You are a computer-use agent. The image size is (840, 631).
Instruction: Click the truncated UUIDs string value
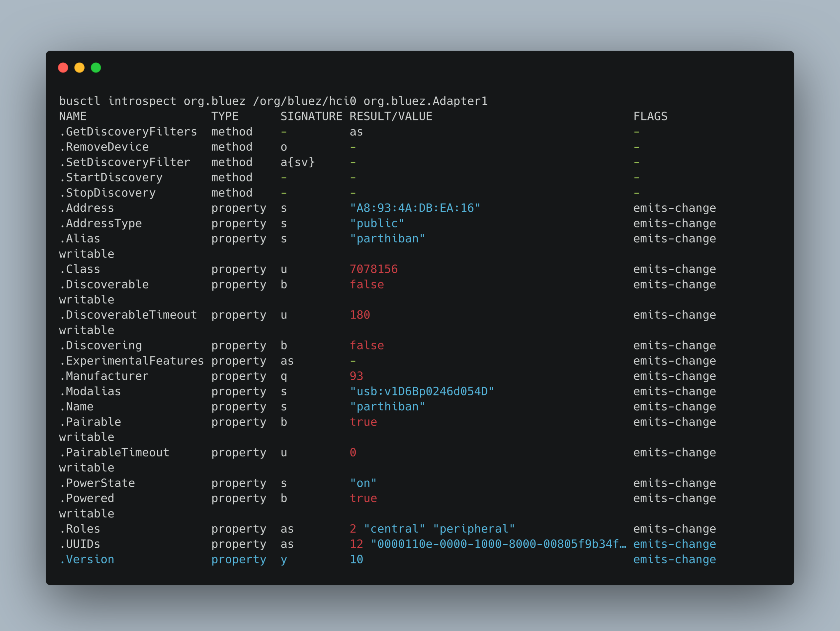click(x=498, y=544)
